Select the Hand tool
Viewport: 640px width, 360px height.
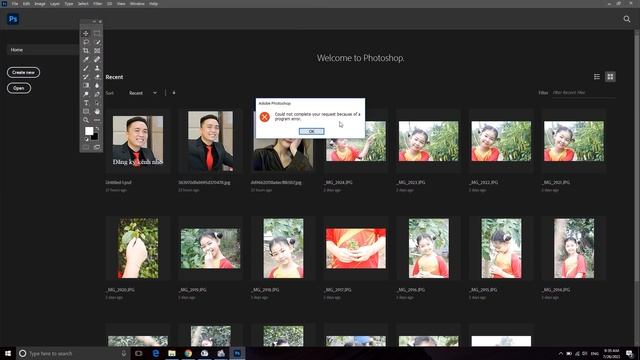[97, 111]
